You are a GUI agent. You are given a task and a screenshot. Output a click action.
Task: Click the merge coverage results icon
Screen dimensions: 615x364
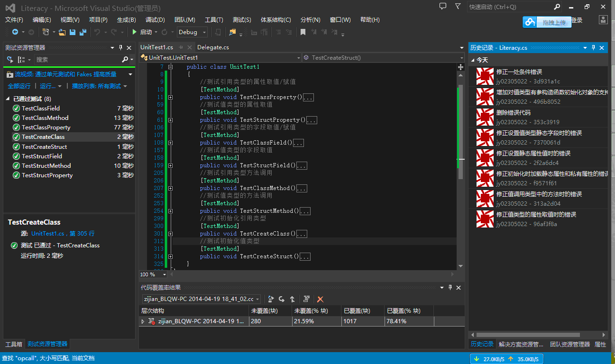pos(292,299)
